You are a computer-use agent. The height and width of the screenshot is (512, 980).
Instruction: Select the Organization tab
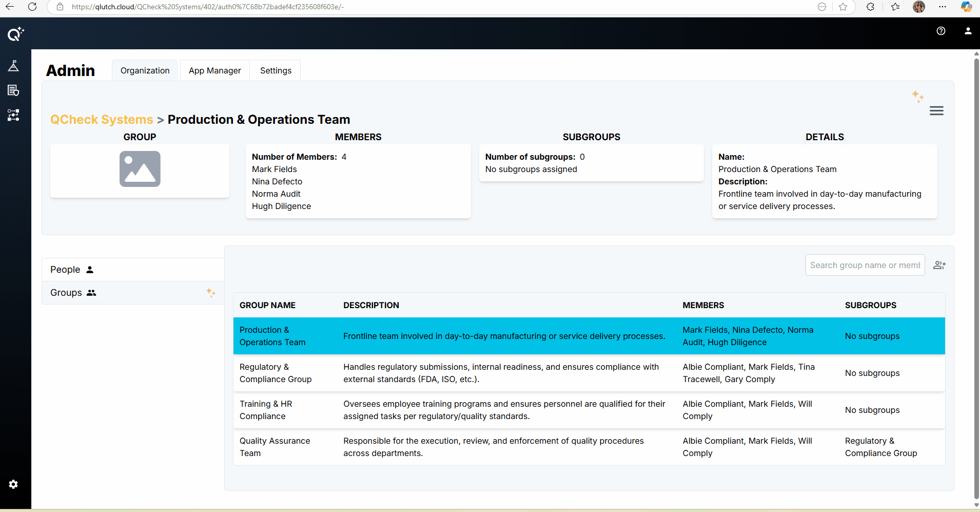click(x=145, y=70)
